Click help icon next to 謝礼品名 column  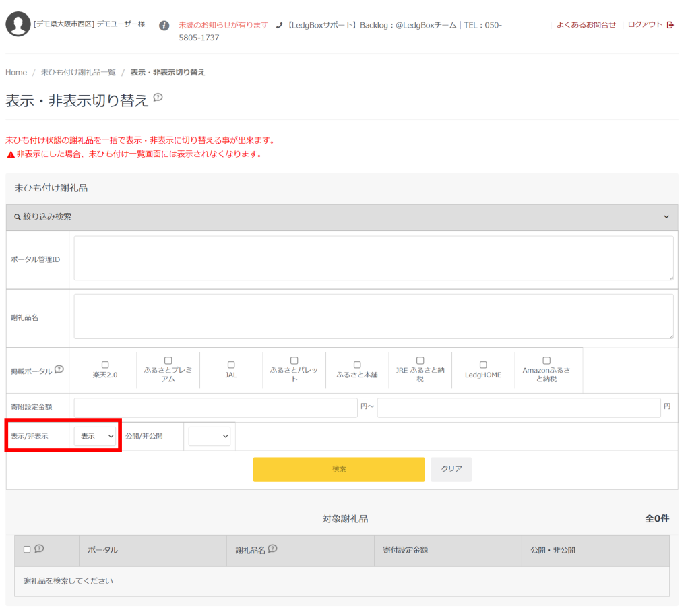coord(272,549)
